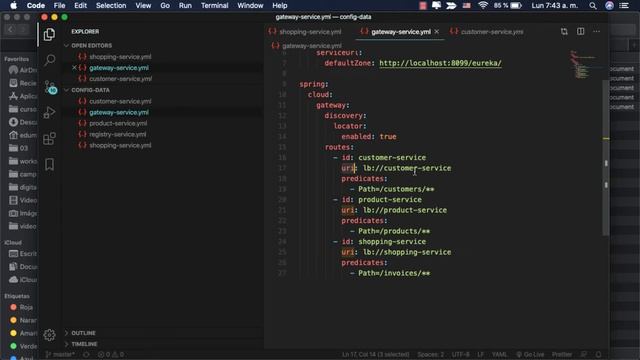The image size is (640, 360).
Task: Collapse the Open Editors section
Action: (x=91, y=46)
